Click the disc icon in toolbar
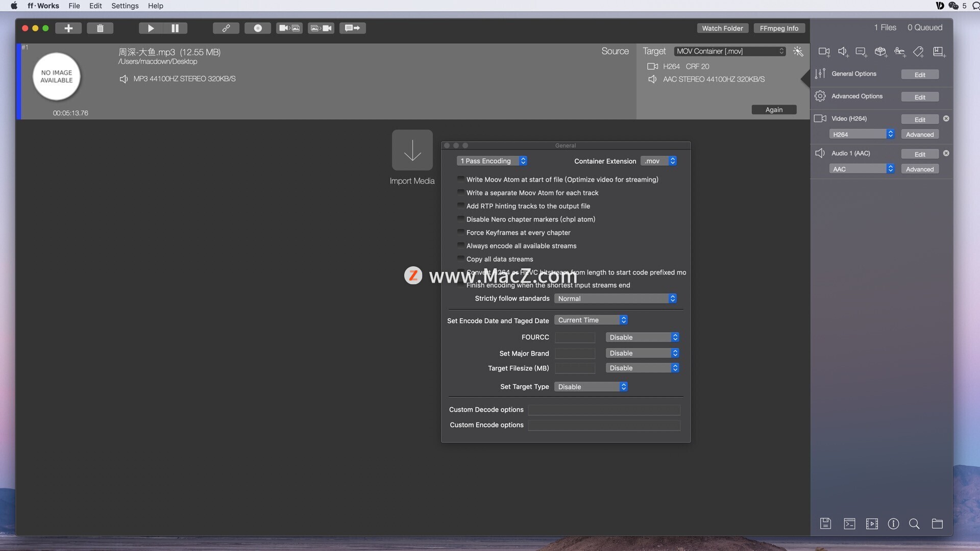Image resolution: width=980 pixels, height=551 pixels. (258, 28)
